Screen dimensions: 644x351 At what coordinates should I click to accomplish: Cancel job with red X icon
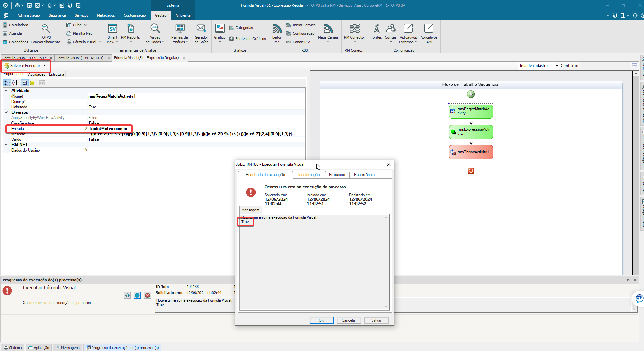[147, 295]
